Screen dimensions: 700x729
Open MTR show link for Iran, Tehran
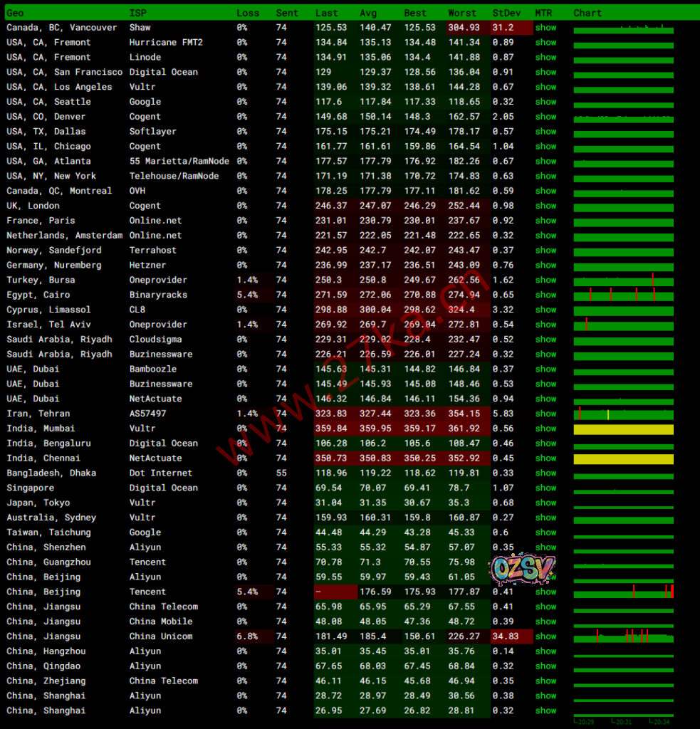[545, 414]
